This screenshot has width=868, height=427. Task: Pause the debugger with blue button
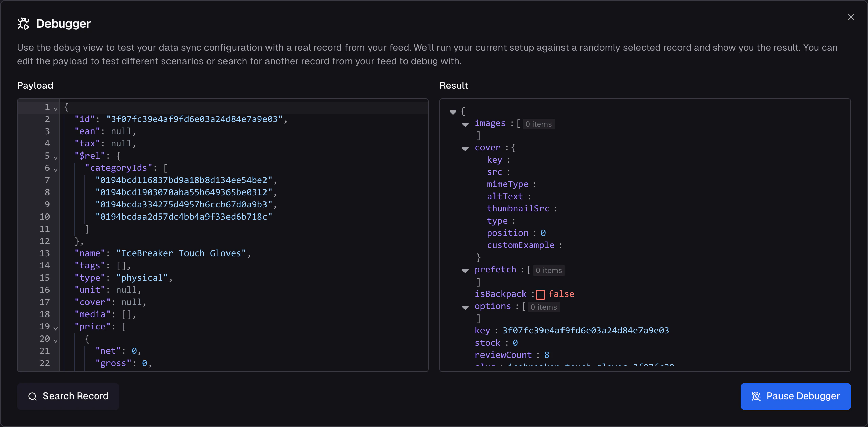coord(795,396)
